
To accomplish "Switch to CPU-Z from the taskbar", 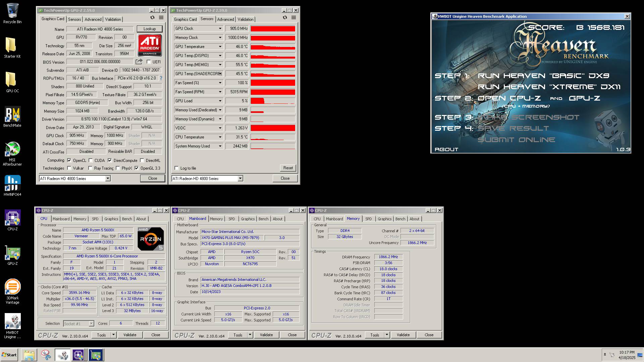I will click(x=78, y=355).
